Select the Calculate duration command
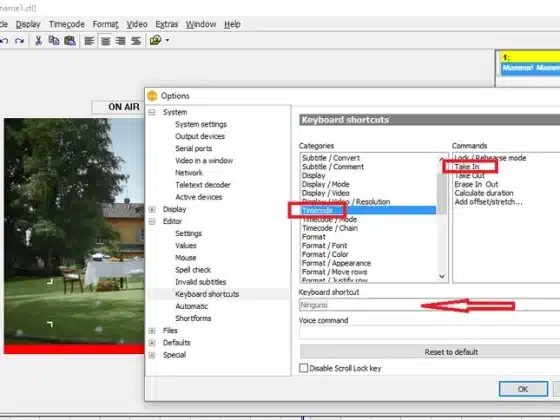Viewport: 560px width, 420px height. click(x=484, y=193)
